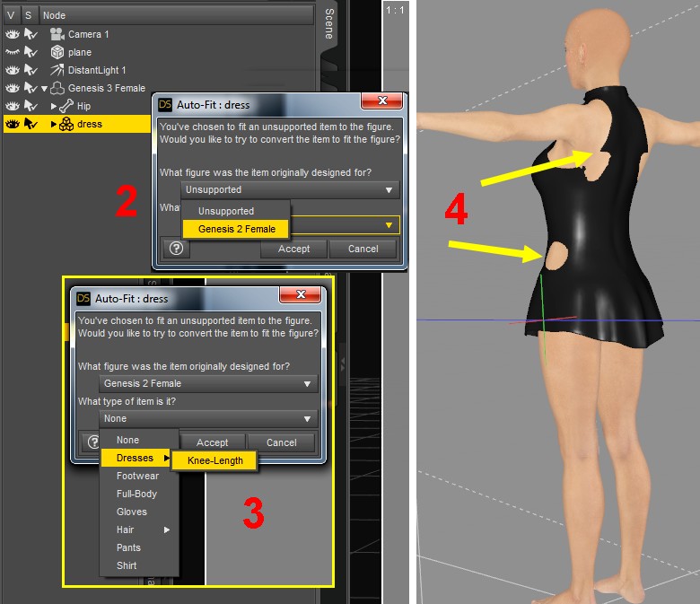Select the Hip row label
This screenshot has width=700, height=604.
click(x=83, y=106)
